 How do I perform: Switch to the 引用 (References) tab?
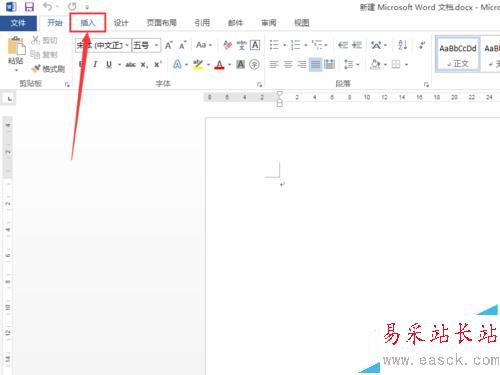(202, 23)
